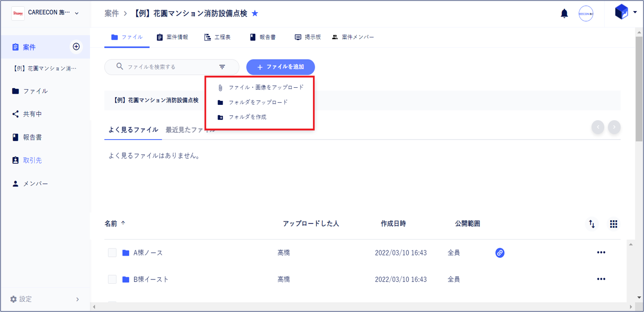Click the search magnifier icon
The height and width of the screenshot is (312, 644).
coord(119,67)
